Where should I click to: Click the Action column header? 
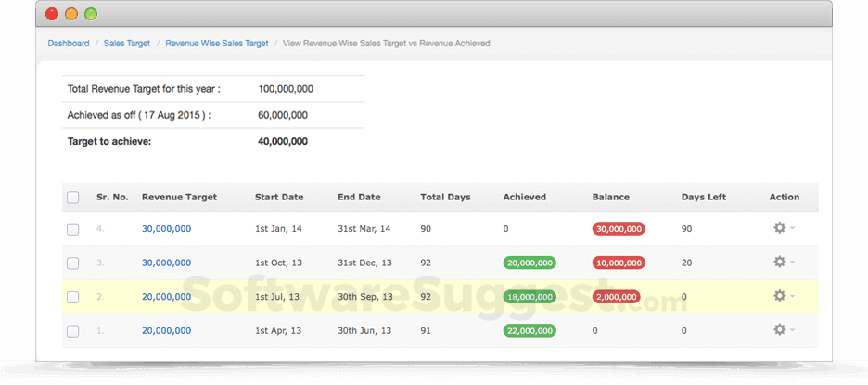pos(785,198)
